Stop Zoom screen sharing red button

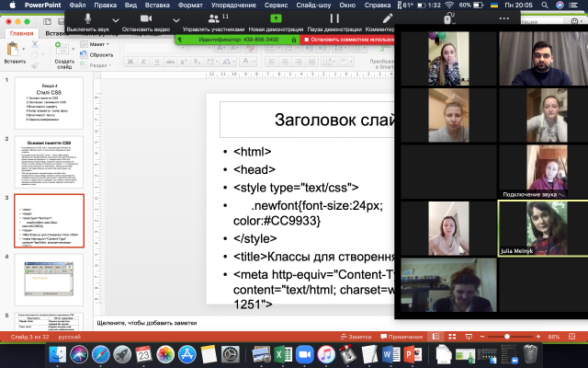pyautogui.click(x=347, y=40)
